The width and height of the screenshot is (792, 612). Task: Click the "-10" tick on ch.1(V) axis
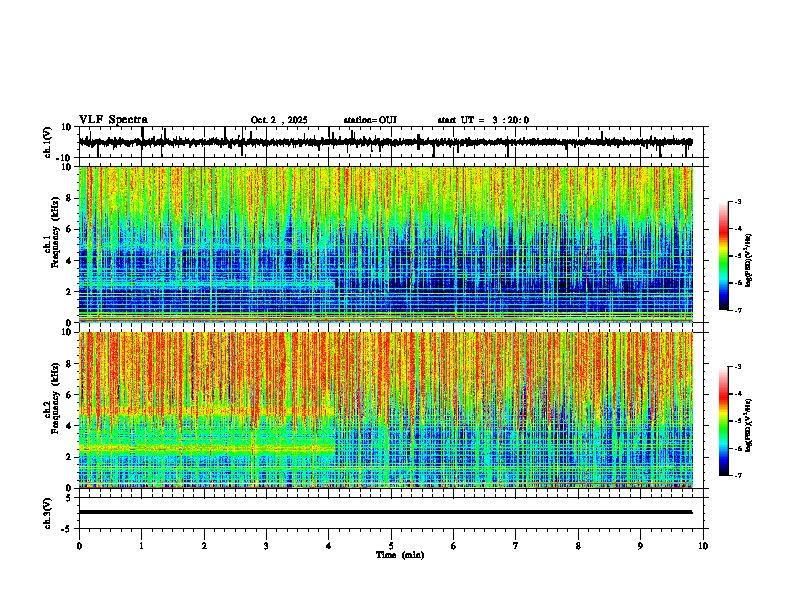65,158
